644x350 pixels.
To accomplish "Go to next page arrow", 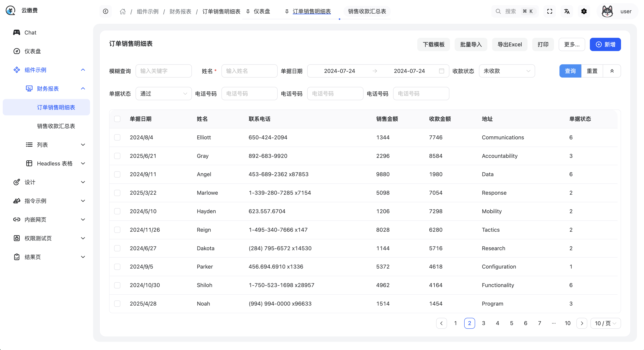I will pyautogui.click(x=582, y=323).
